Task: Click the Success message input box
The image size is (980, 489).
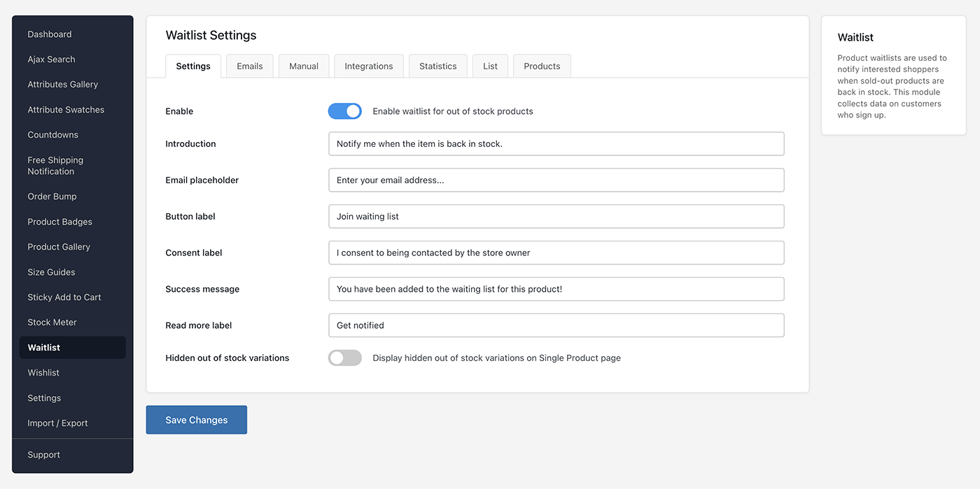Action: (556, 289)
